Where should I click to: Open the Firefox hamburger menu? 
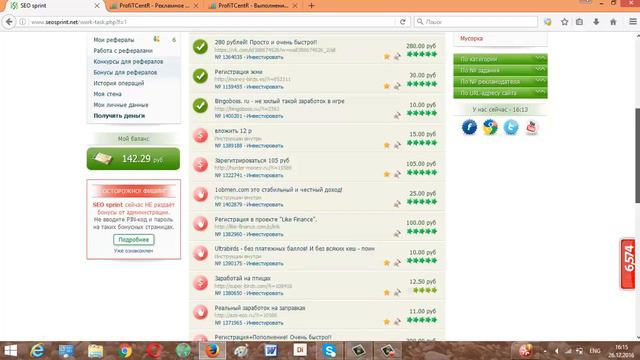pos(633,22)
